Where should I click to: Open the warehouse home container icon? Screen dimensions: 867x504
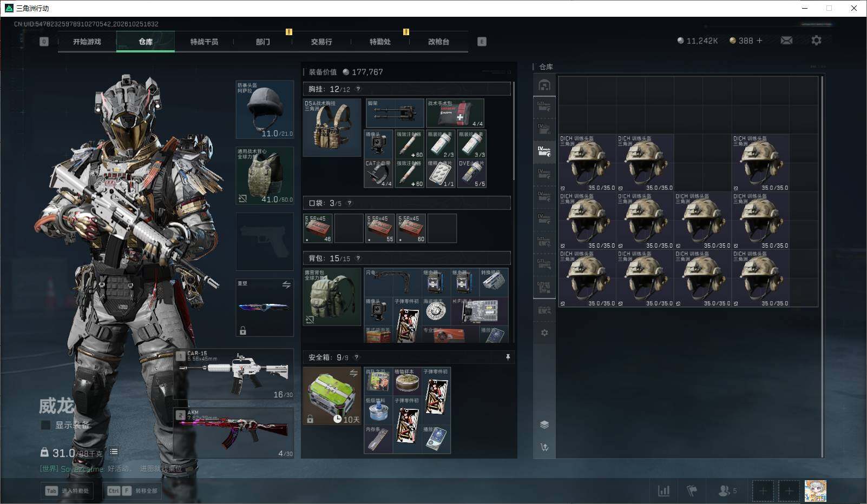pyautogui.click(x=544, y=85)
